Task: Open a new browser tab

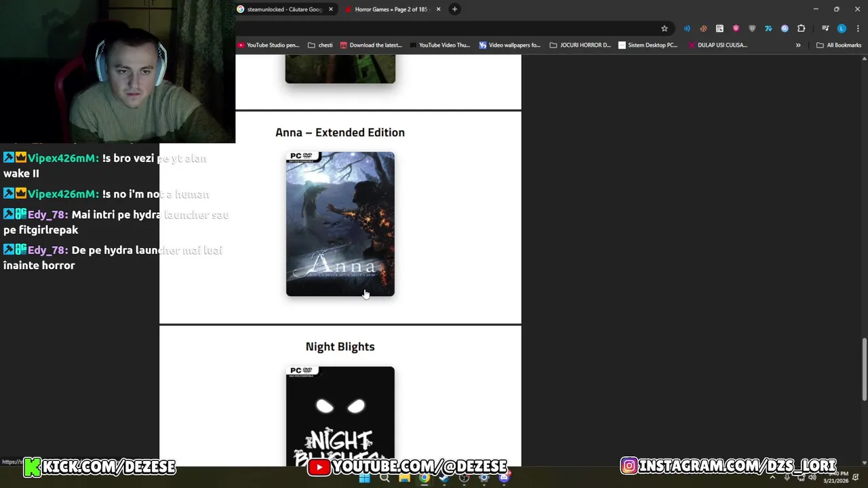Action: coord(454,9)
